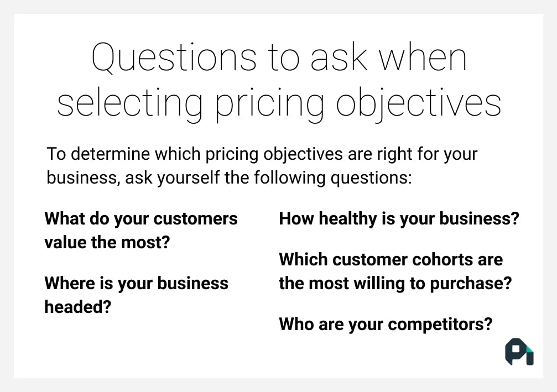Image resolution: width=557 pixels, height=392 pixels.
Task: Click the word "customers" in the first question
Action: pyautogui.click(x=195, y=218)
